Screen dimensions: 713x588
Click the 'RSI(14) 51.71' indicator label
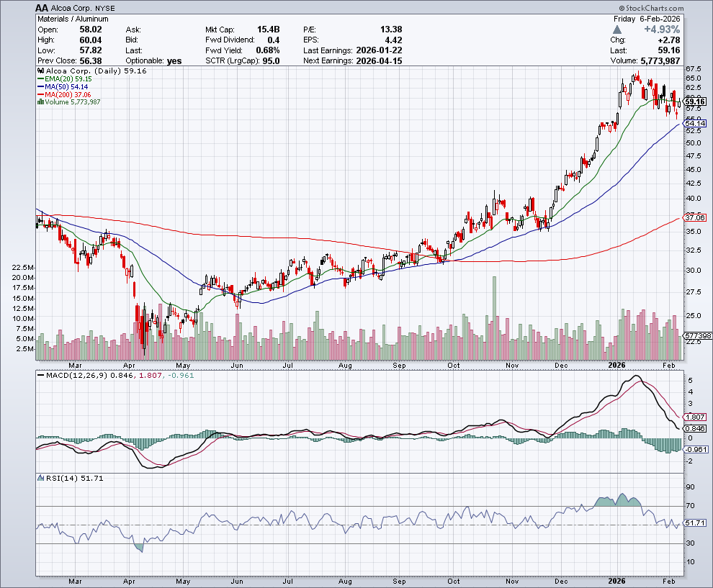pos(74,478)
